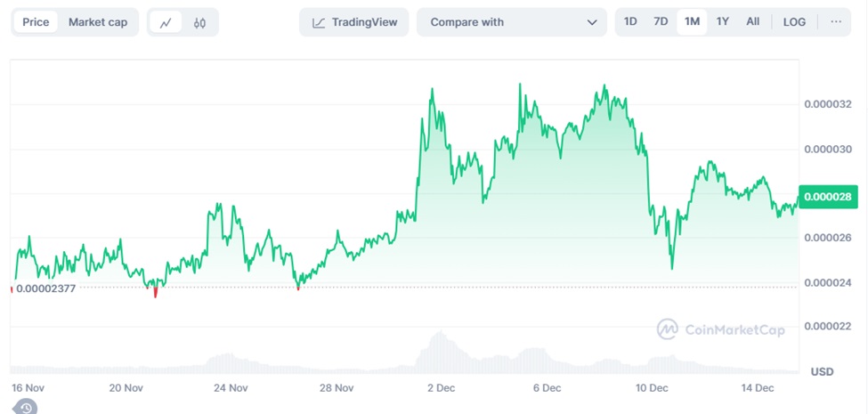Switch to line chart view icon
868x414 pixels.
coord(166,22)
